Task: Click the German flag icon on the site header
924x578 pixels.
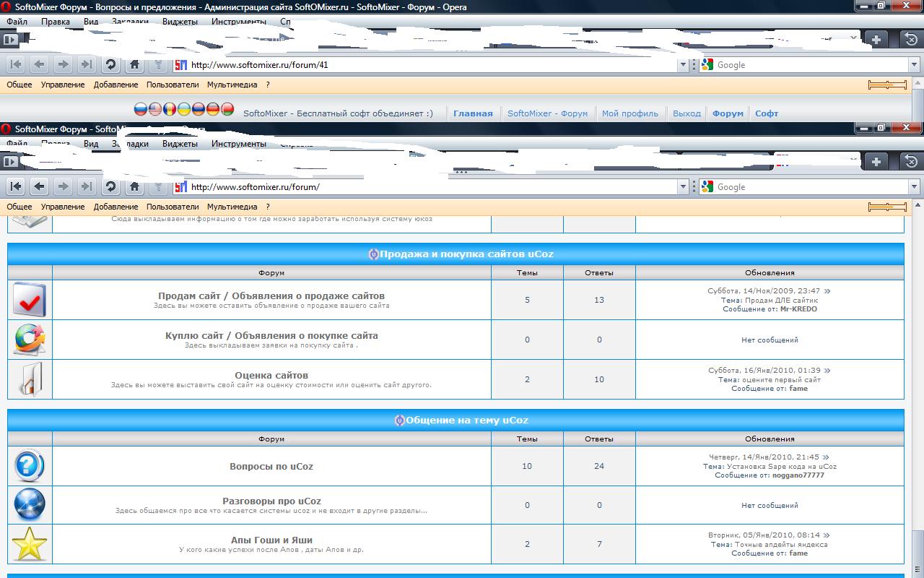Action: 213,109
